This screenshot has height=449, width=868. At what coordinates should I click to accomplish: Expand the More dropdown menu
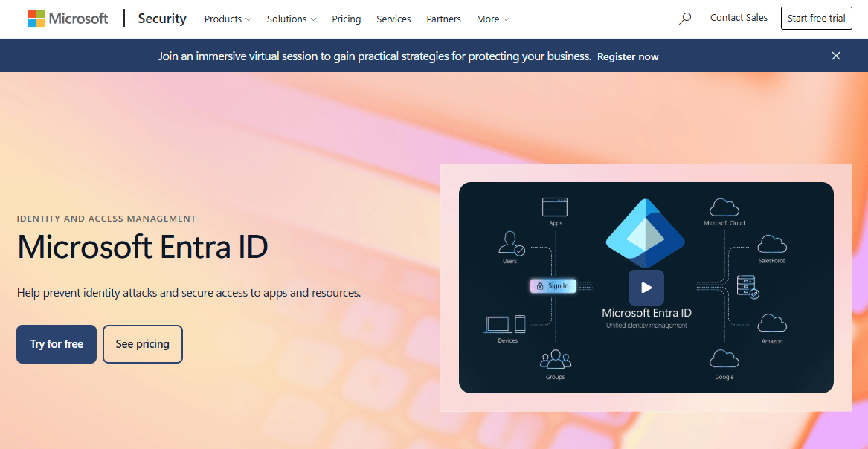coord(492,19)
